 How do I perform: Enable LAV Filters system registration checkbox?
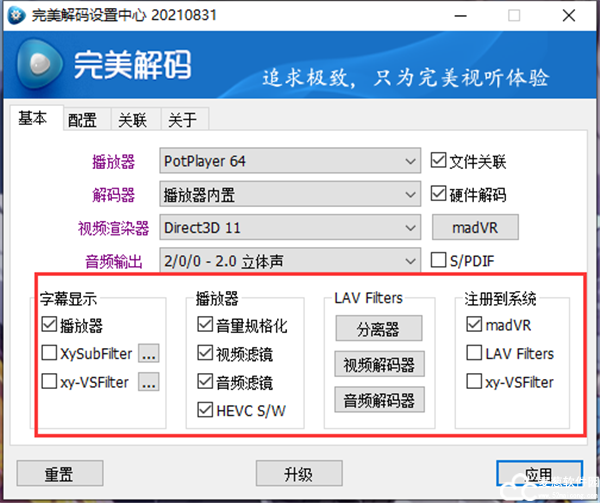click(474, 353)
